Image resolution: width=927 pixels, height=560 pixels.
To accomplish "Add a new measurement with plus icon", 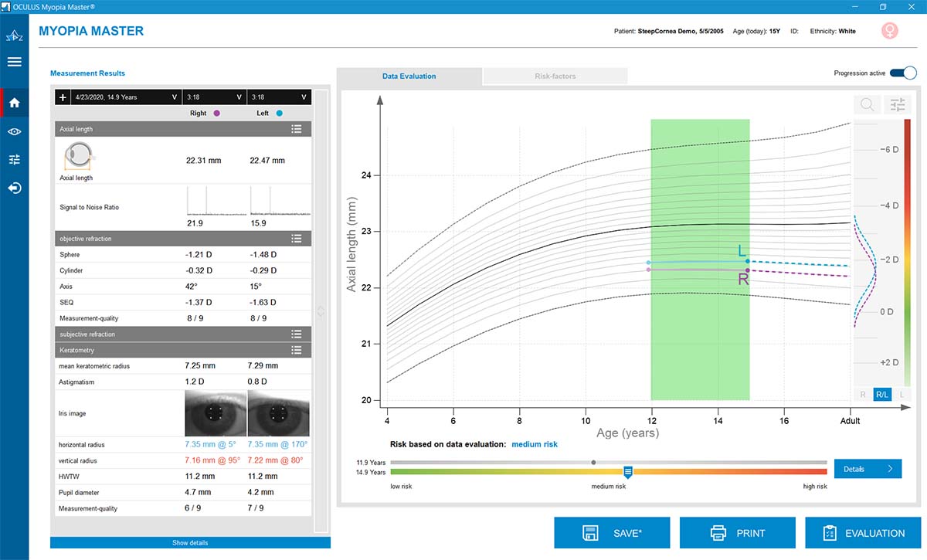I will (63, 97).
